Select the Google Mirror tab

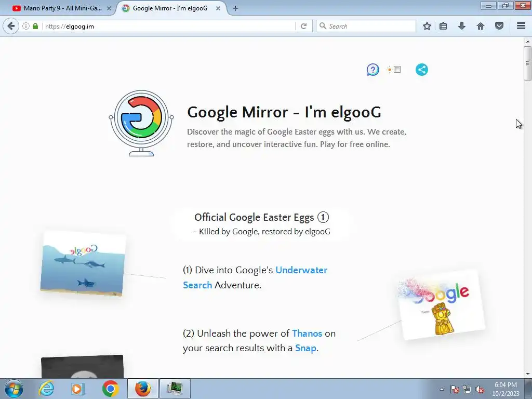click(x=170, y=8)
